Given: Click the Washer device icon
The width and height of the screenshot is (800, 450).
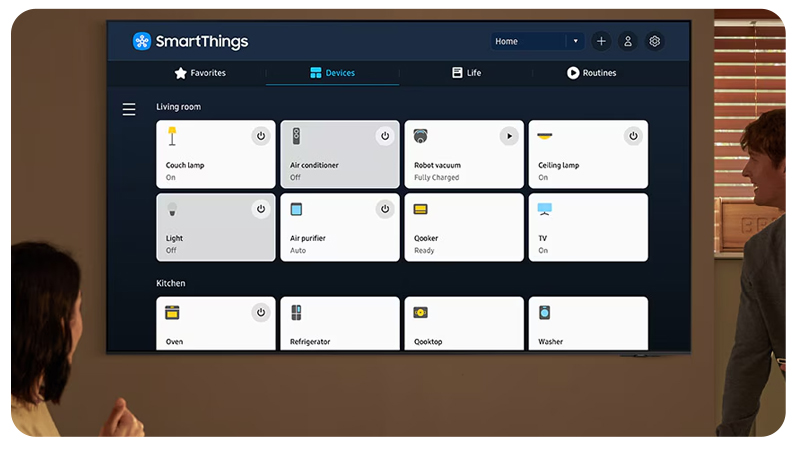Looking at the screenshot, I should 544,312.
